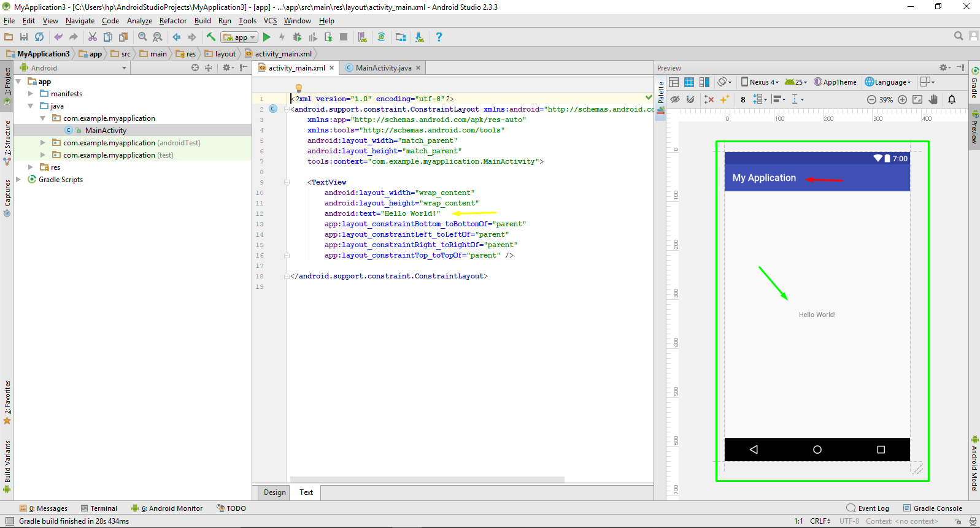980x528 pixels.
Task: Open the app run configuration dropdown
Action: pyautogui.click(x=239, y=37)
